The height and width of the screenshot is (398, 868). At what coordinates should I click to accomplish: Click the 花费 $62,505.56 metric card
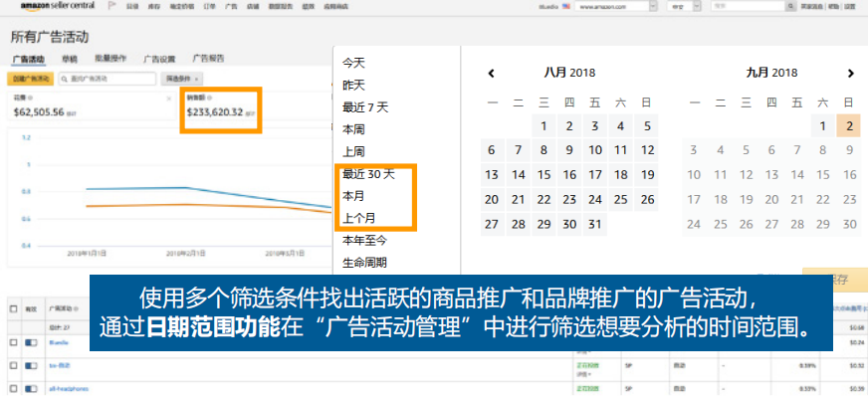(92, 106)
